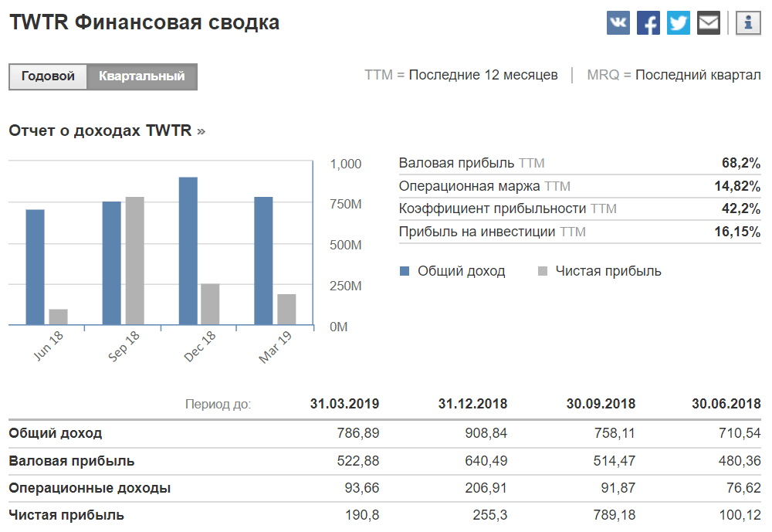The height and width of the screenshot is (532, 772).
Task: Click gray Чистая прибыль legend swatch
Action: click(x=542, y=271)
